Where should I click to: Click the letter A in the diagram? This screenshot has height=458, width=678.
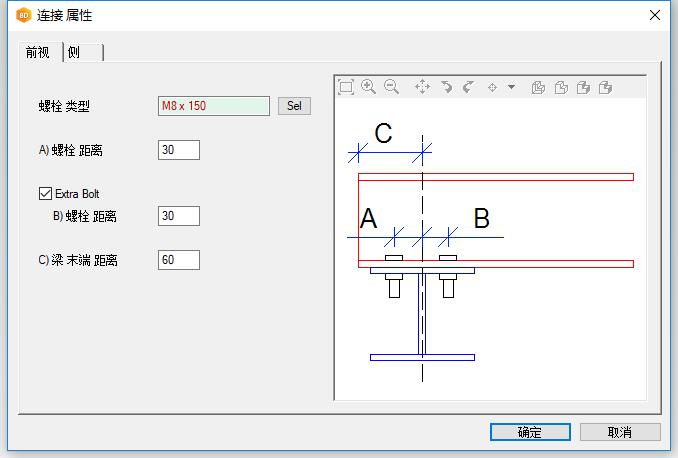(x=368, y=218)
